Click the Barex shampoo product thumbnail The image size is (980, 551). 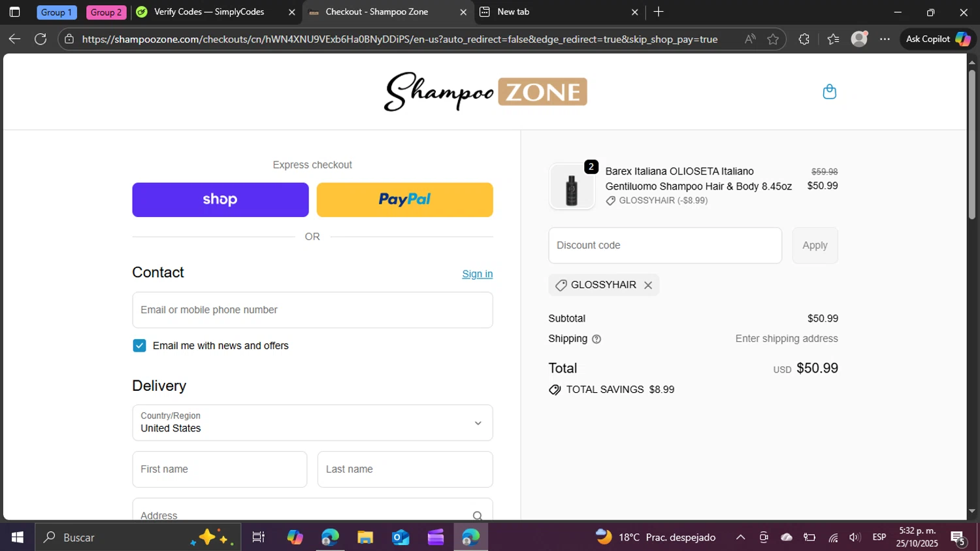(572, 187)
